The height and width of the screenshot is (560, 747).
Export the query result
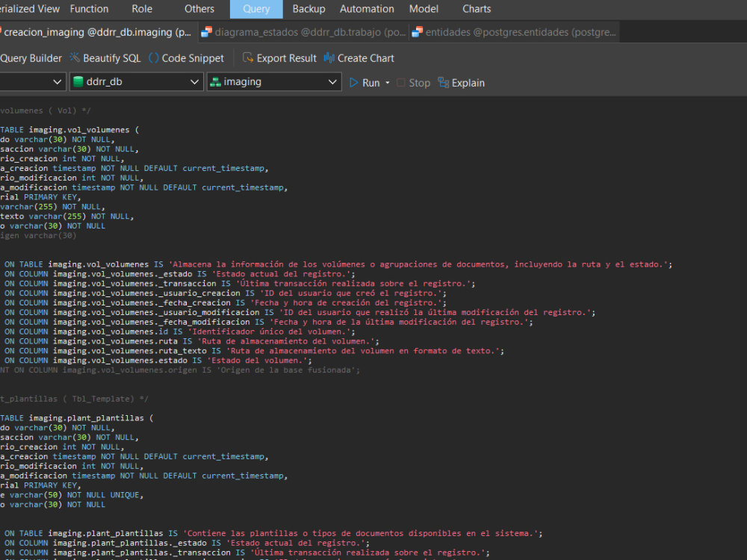tap(279, 58)
